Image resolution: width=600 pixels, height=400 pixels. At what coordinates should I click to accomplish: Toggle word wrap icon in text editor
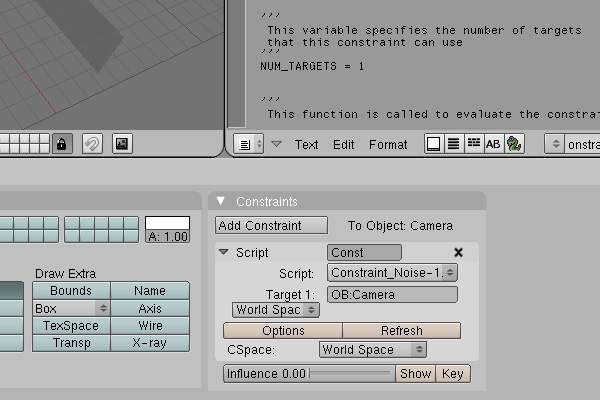[x=474, y=144]
